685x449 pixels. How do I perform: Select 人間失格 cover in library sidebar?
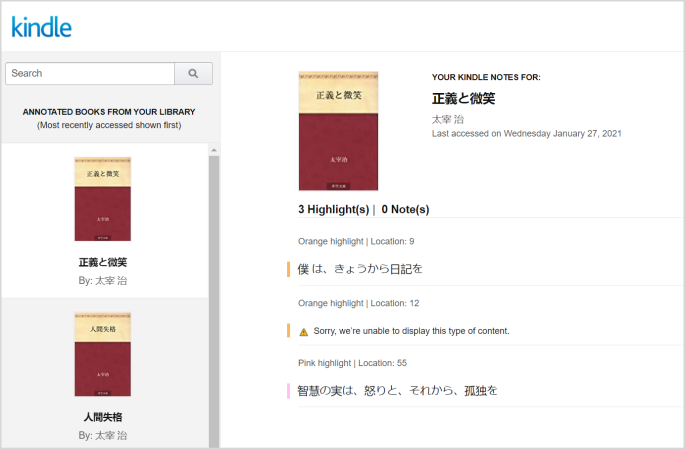click(103, 354)
